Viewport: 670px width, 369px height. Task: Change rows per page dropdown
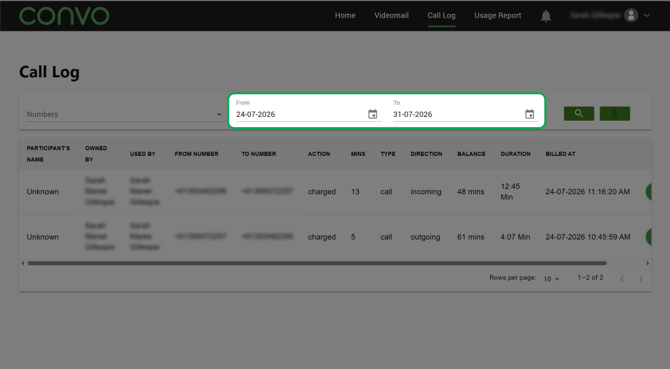click(551, 279)
